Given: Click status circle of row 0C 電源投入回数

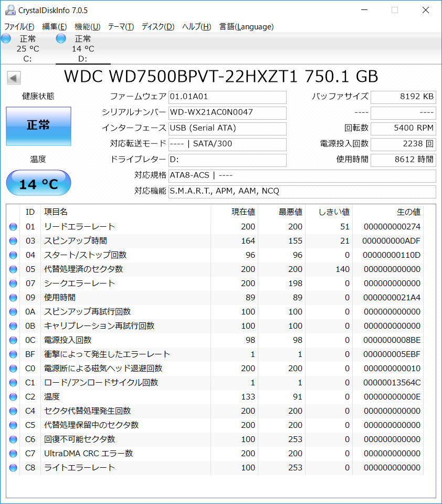Looking at the screenshot, I should tap(13, 340).
